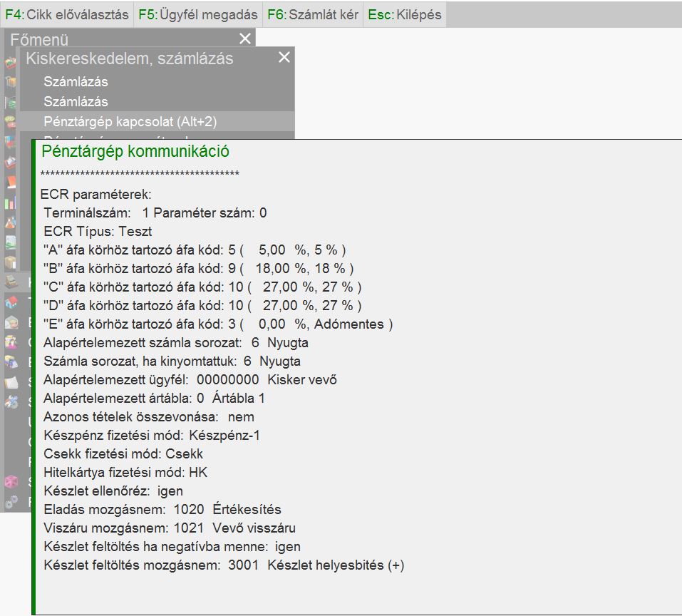Open the bar chart icon in the sidebar
Image resolution: width=682 pixels, height=616 pixels.
coord(11,202)
